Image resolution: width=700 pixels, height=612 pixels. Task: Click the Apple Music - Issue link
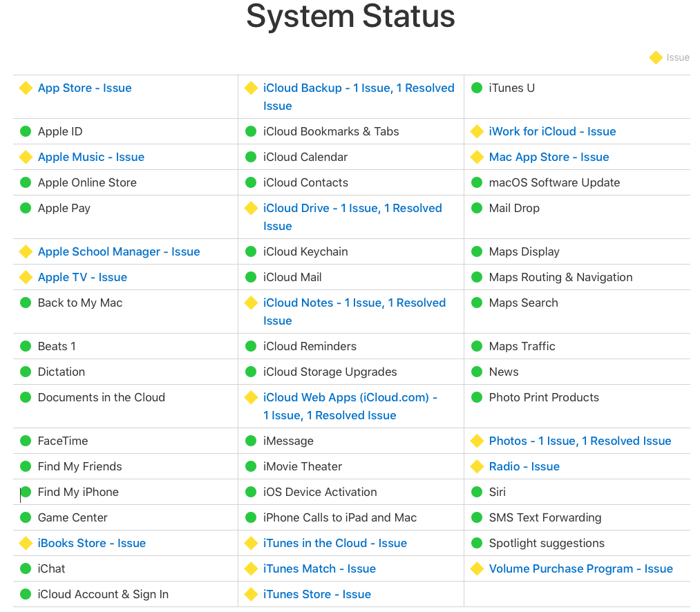pyautogui.click(x=91, y=157)
